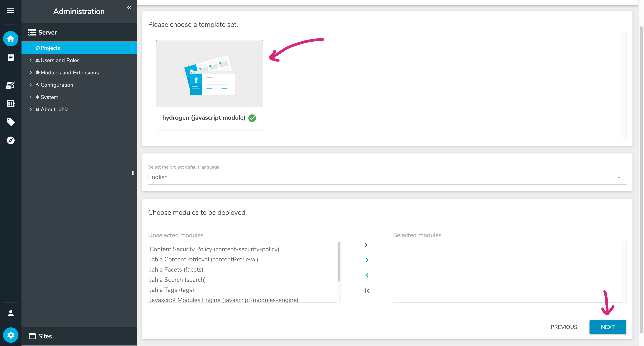The width and height of the screenshot is (644, 346).
Task: Click the PREVIOUS button
Action: tap(564, 327)
